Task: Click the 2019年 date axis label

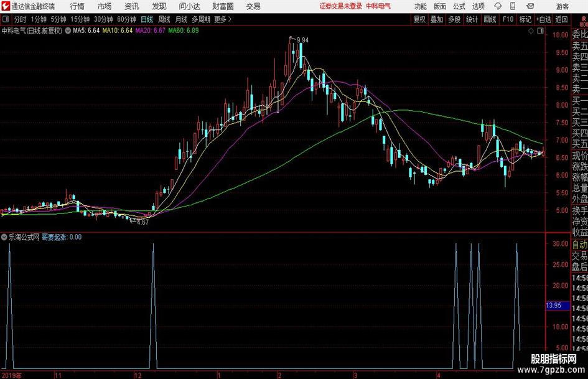Action: click(x=12, y=376)
